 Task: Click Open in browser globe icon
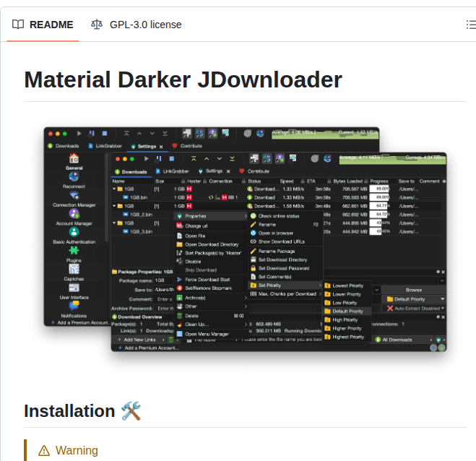(x=254, y=233)
